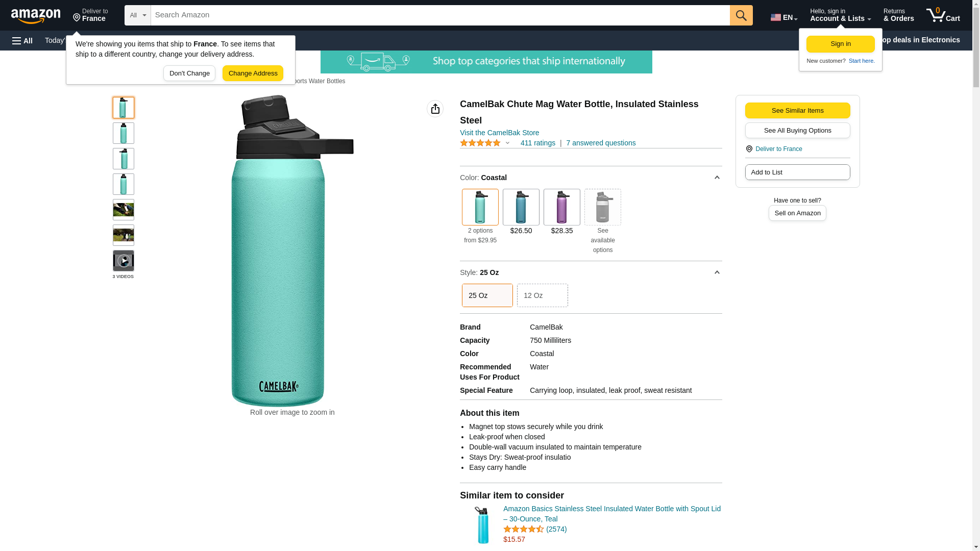Click the Change Address button
Screen dimensions: 980x551
coord(253,73)
